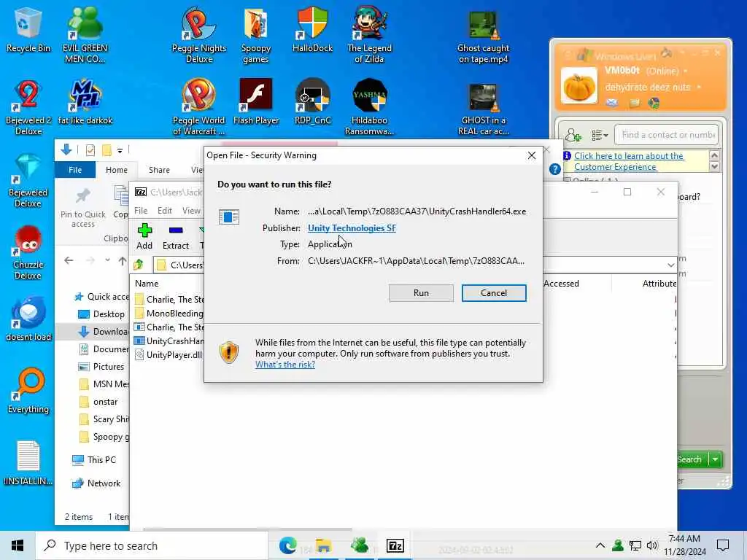The image size is (747, 560).
Task: Open notification center icon
Action: point(723,545)
